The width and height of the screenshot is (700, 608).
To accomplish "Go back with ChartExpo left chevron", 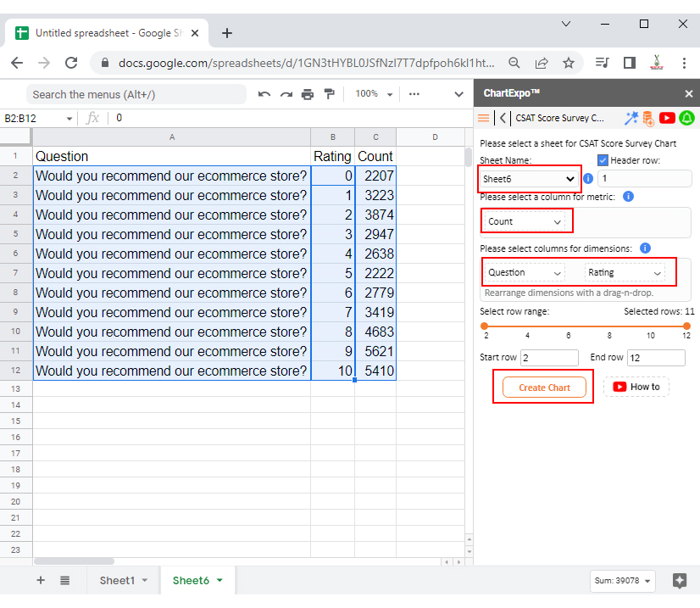I will click(503, 118).
